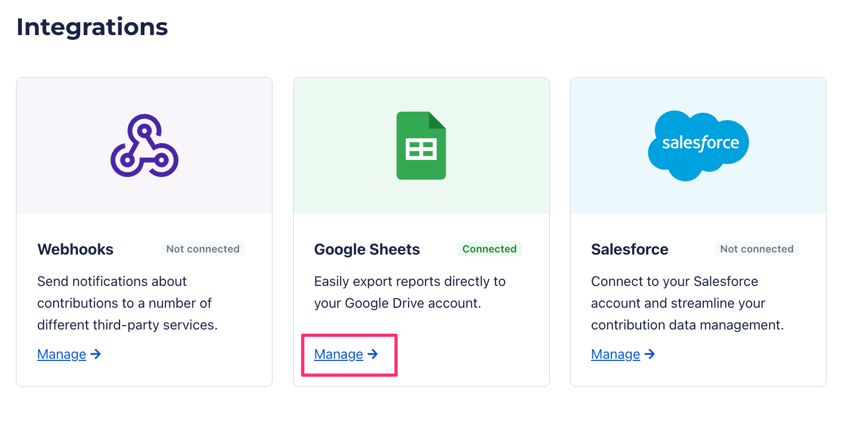This screenshot has width=868, height=422.
Task: Click the Salesforce account description text
Action: pyautogui.click(x=687, y=303)
